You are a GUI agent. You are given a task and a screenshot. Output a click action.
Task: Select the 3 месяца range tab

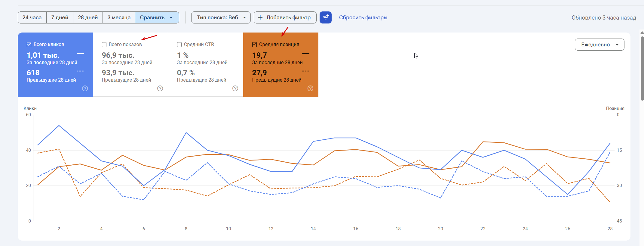119,17
